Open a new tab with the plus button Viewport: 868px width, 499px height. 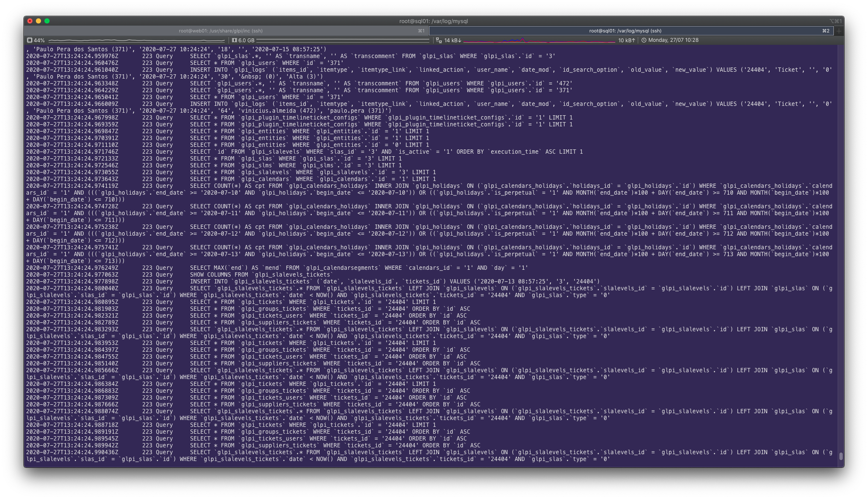click(x=839, y=31)
